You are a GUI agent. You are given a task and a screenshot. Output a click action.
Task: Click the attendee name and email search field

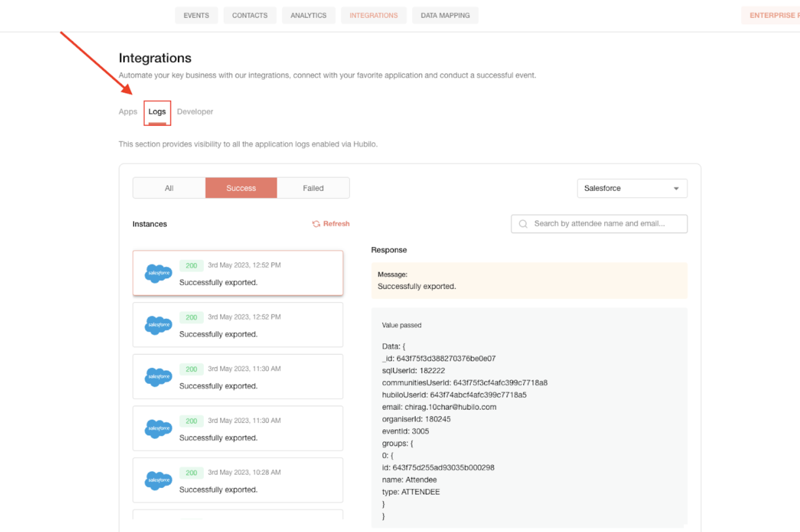pos(599,224)
